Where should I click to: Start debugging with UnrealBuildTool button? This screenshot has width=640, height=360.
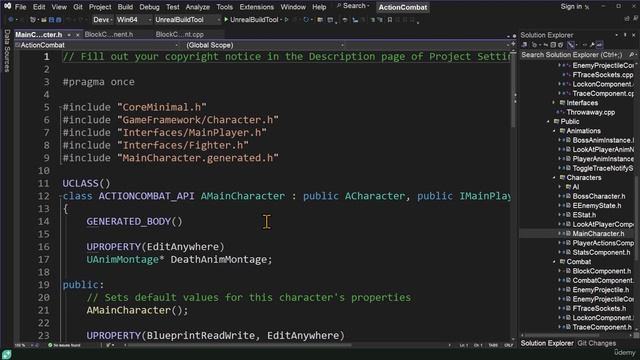[x=251, y=20]
